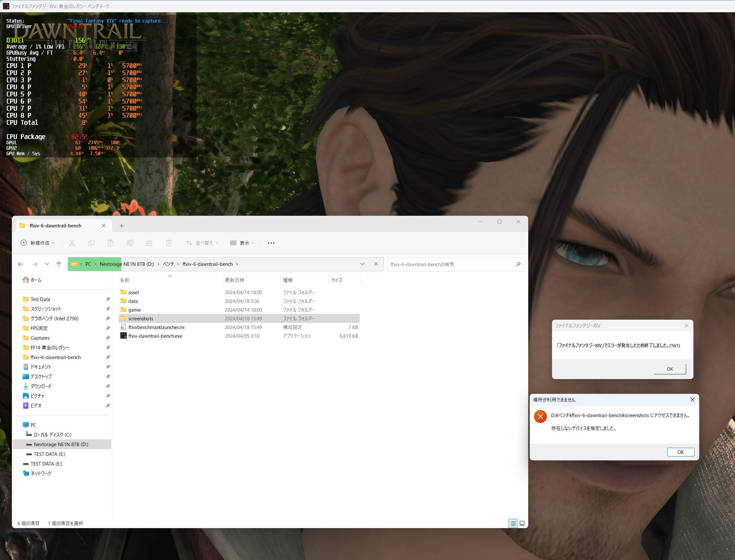This screenshot has width=735, height=560.
Task: Go up one folder with up arrow
Action: point(59,264)
